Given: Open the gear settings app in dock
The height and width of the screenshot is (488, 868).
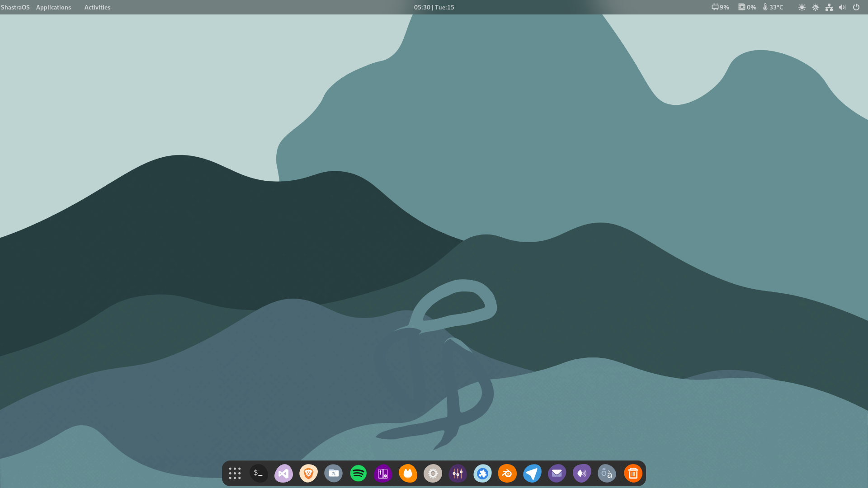Looking at the screenshot, I should [x=433, y=474].
